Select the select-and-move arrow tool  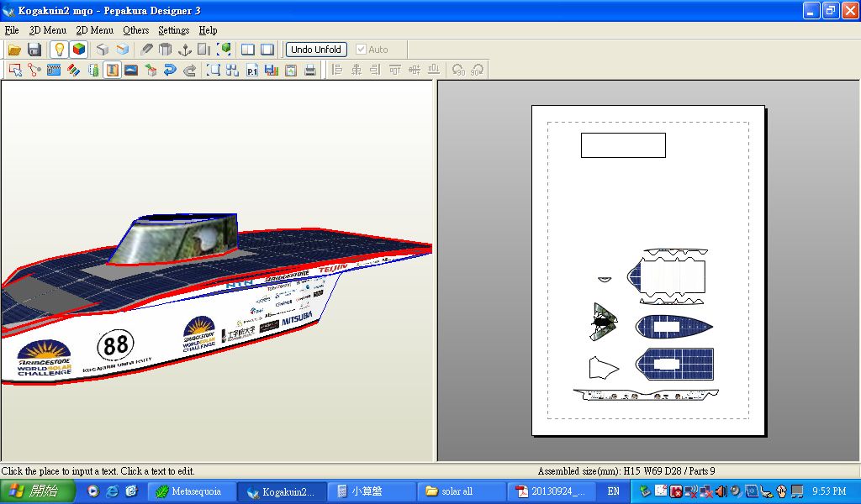coord(15,71)
